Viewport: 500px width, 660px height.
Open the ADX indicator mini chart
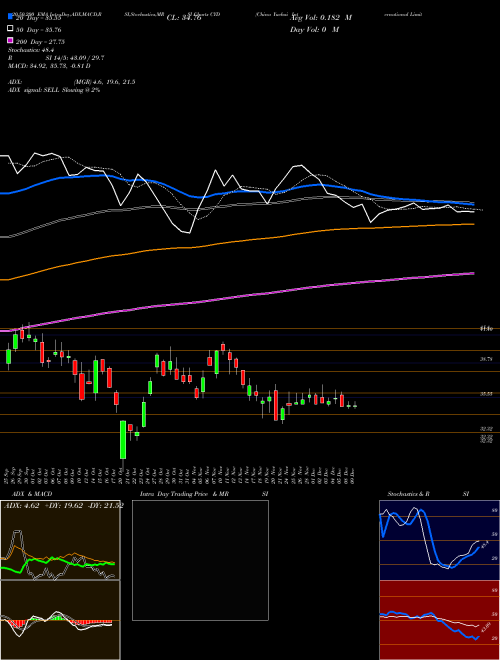(x=60, y=540)
